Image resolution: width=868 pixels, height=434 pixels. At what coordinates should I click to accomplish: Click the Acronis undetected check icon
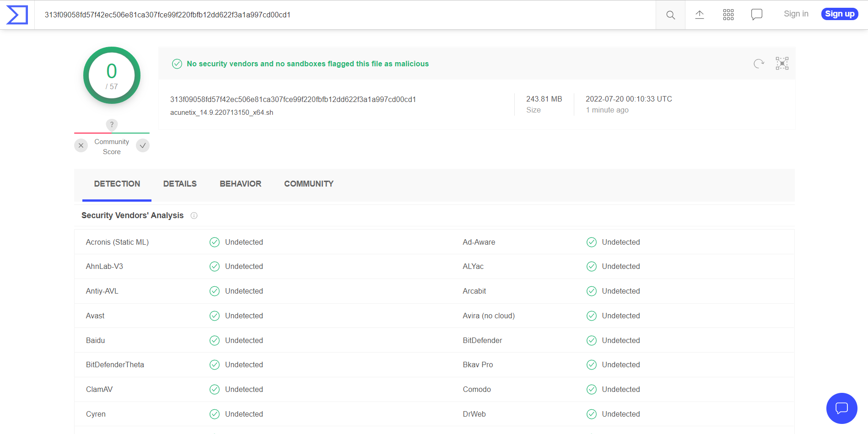pyautogui.click(x=215, y=242)
